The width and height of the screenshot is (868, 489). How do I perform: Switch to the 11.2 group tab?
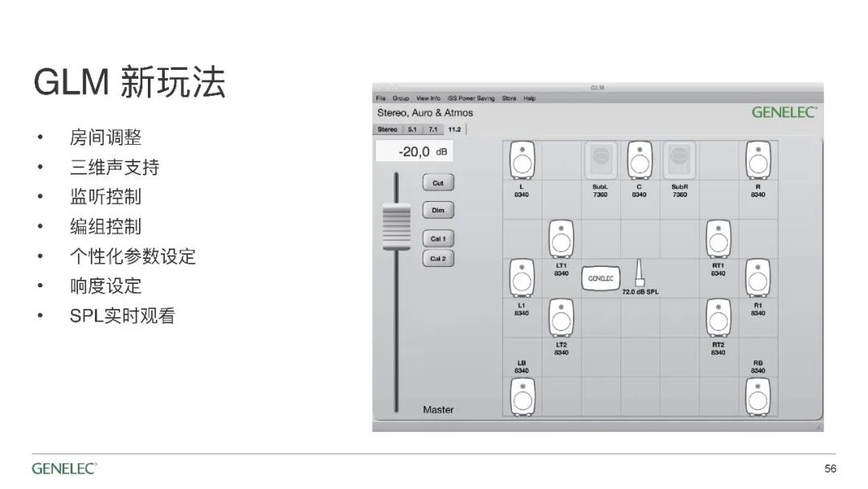(x=454, y=129)
